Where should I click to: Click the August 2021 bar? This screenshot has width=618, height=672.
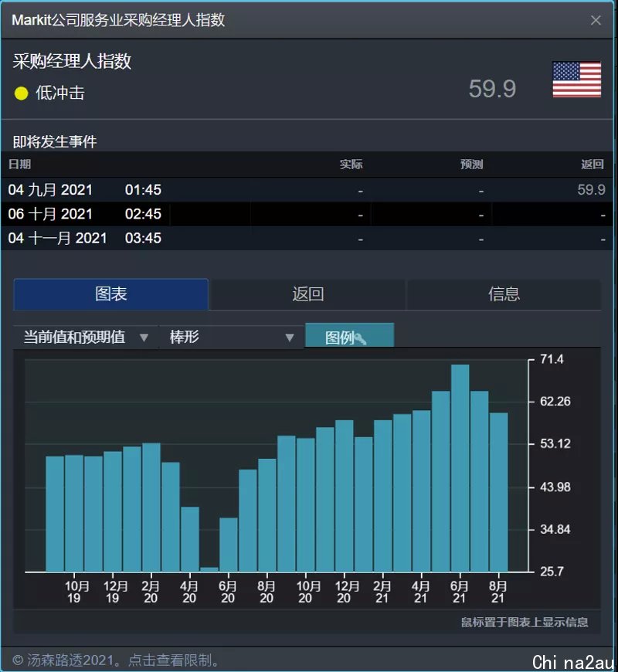tap(498, 492)
